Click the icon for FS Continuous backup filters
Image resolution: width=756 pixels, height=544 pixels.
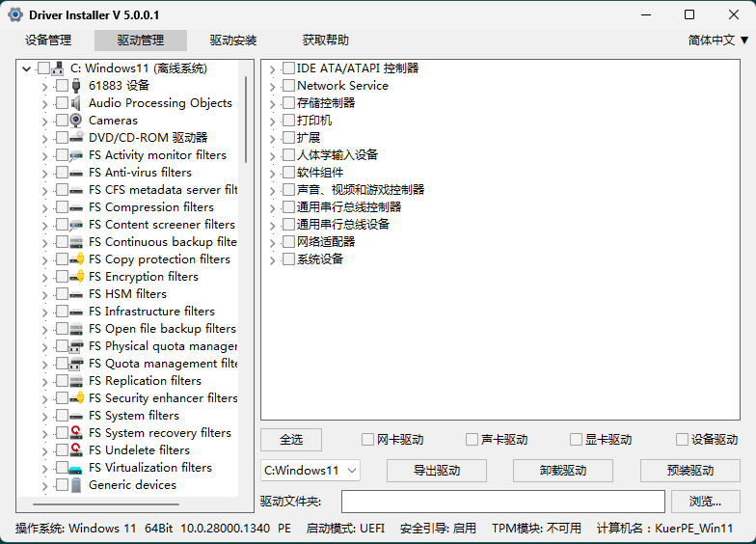tap(75, 242)
